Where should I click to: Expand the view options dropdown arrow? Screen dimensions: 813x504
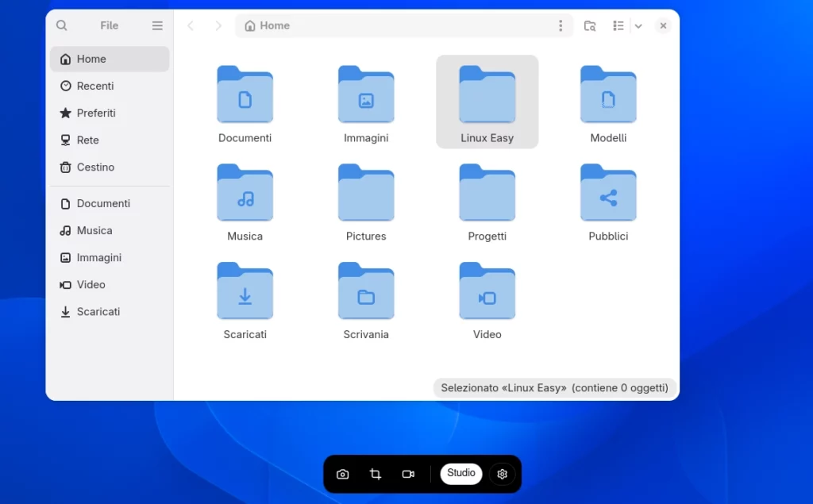click(638, 26)
